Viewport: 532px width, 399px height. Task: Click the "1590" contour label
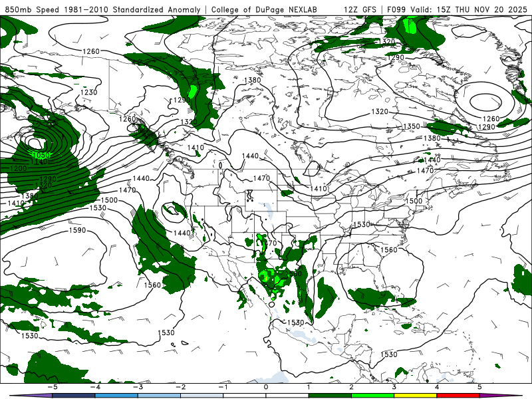pyautogui.click(x=77, y=230)
